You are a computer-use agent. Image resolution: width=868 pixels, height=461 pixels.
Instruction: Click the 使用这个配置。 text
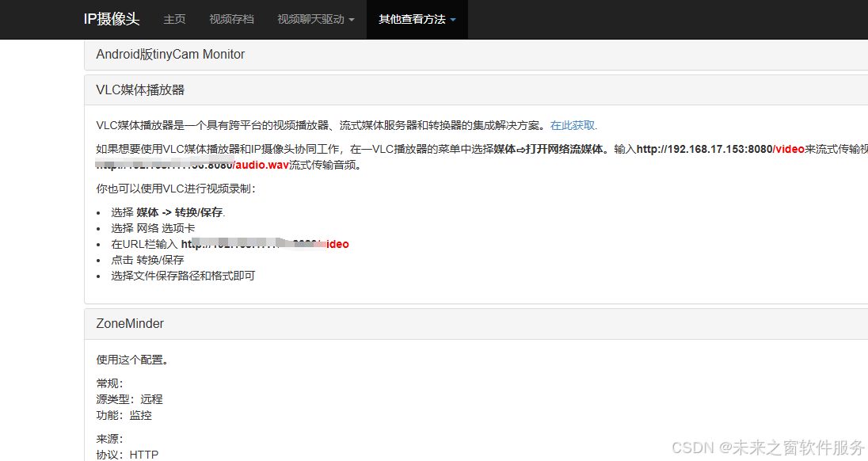click(x=132, y=360)
